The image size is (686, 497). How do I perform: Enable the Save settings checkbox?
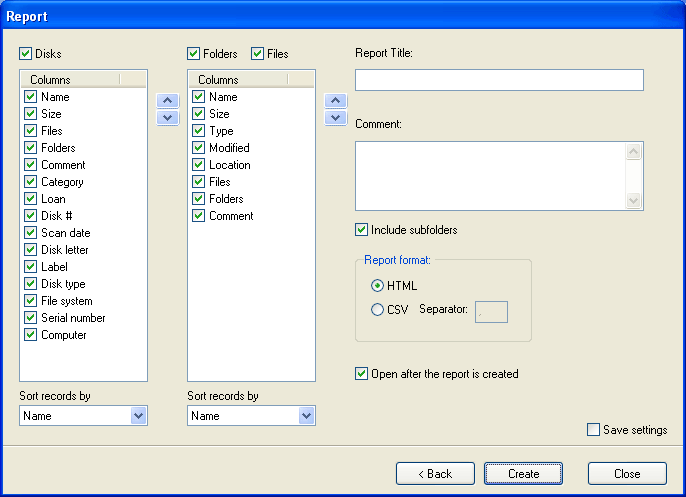click(x=594, y=430)
